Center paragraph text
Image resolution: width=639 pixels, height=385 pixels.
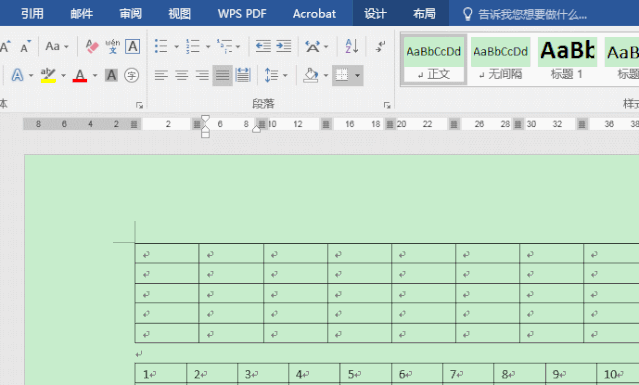pyautogui.click(x=182, y=75)
